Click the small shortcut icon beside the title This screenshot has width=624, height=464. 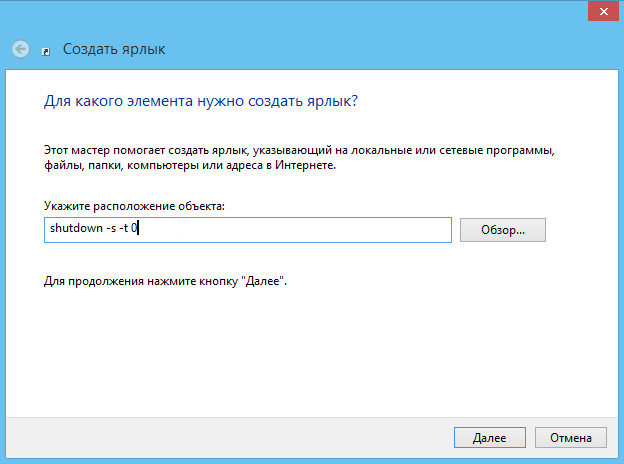click(x=46, y=52)
